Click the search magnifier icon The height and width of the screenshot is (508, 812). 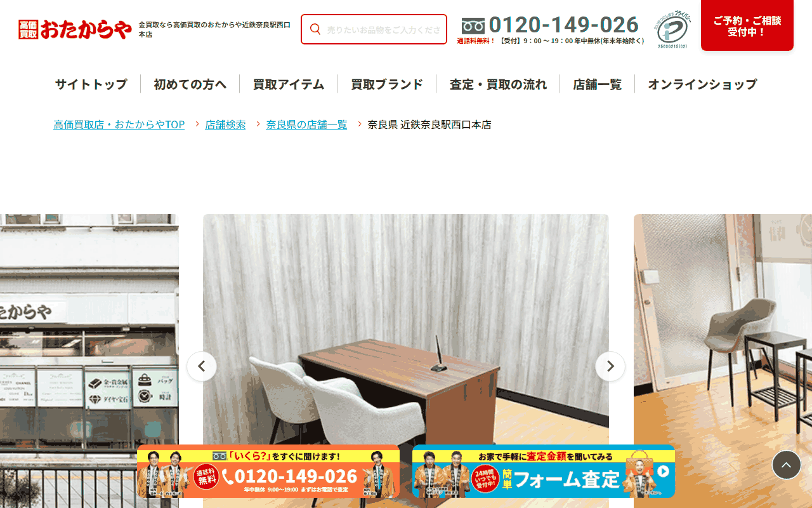tap(315, 29)
